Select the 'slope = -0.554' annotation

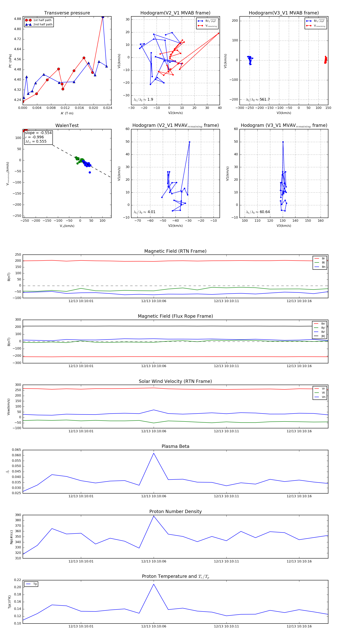38,133
